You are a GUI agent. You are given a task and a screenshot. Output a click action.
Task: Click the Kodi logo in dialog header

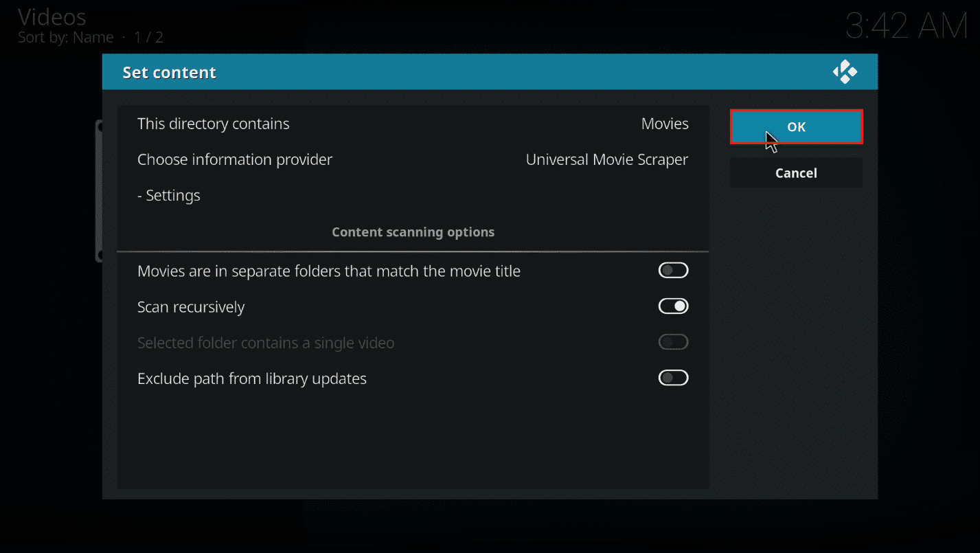coord(845,72)
